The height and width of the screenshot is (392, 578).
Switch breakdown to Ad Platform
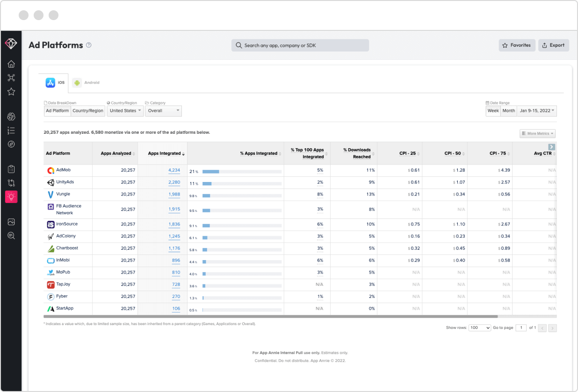tap(58, 111)
